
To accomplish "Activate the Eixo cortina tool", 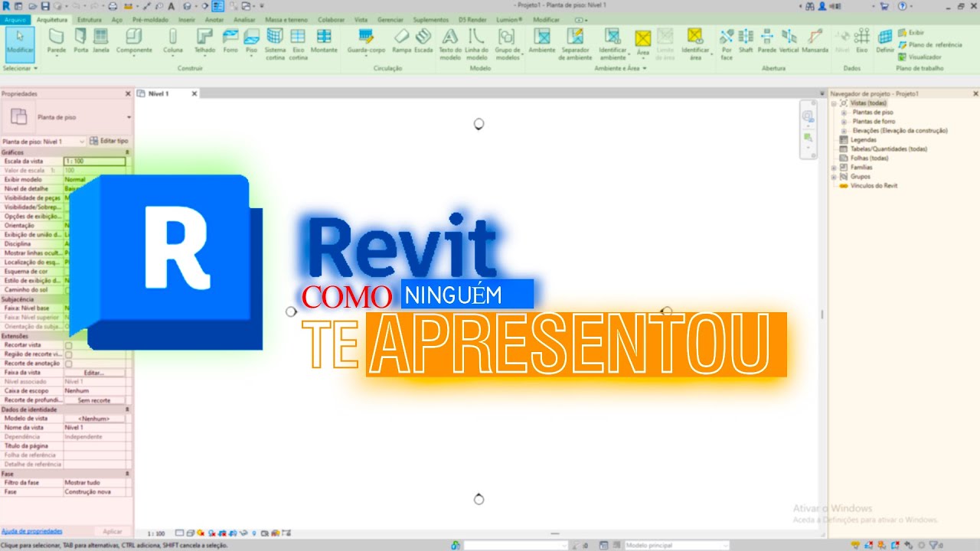I will (298, 43).
